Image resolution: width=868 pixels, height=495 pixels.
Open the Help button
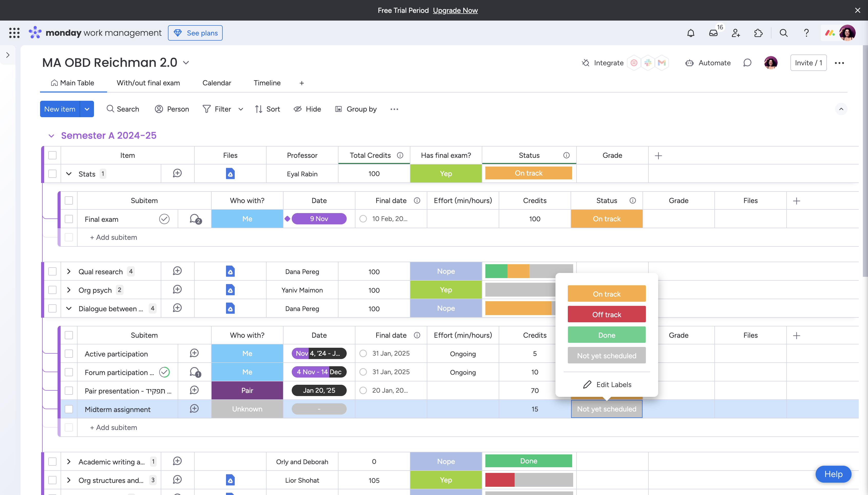point(833,474)
